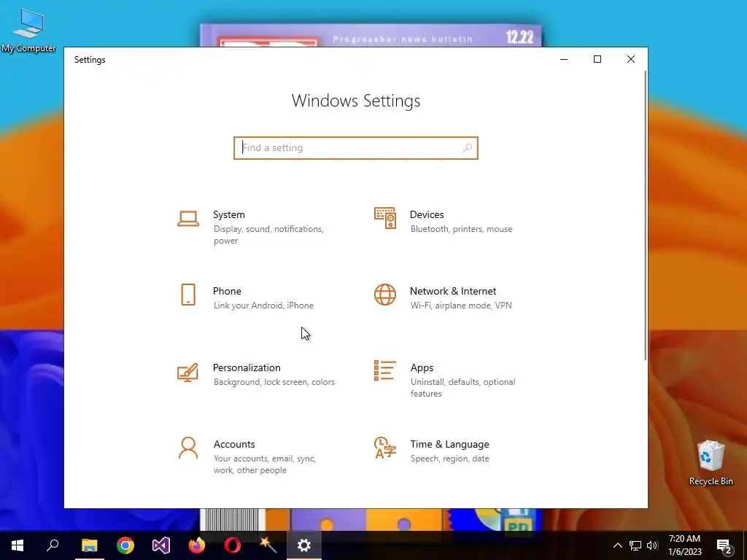Select the Recycle Bin desktop icon

711,463
